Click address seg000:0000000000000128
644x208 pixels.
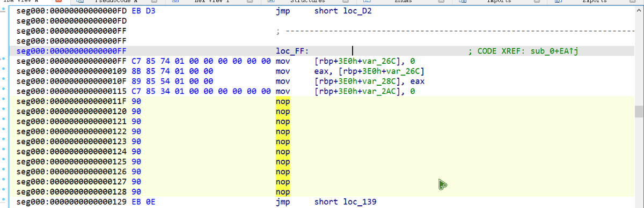(x=71, y=192)
